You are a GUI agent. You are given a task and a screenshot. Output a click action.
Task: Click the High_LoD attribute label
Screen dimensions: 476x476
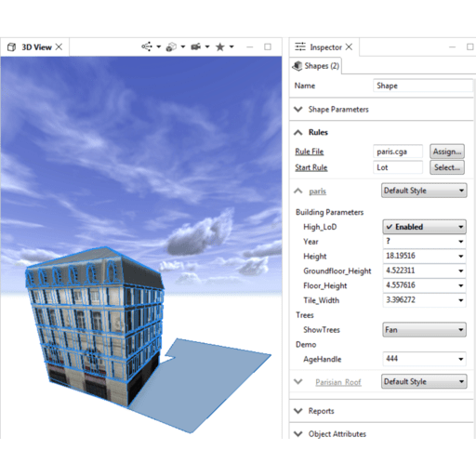pyautogui.click(x=320, y=227)
